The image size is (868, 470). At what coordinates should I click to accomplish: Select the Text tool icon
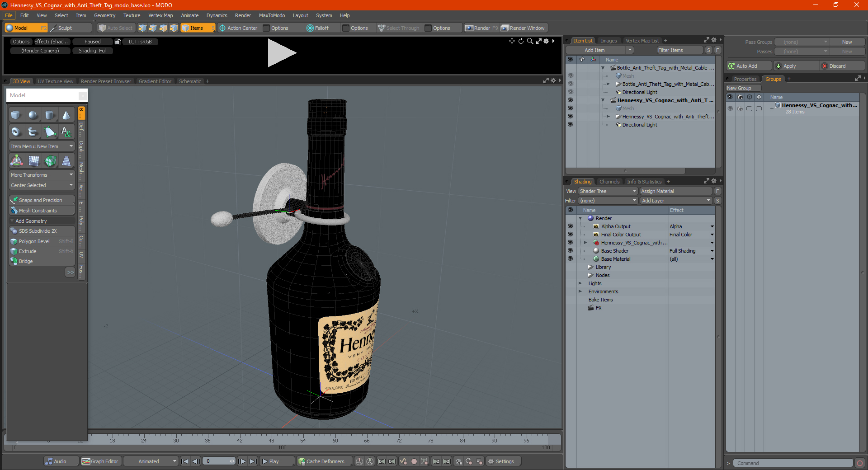[x=66, y=132]
